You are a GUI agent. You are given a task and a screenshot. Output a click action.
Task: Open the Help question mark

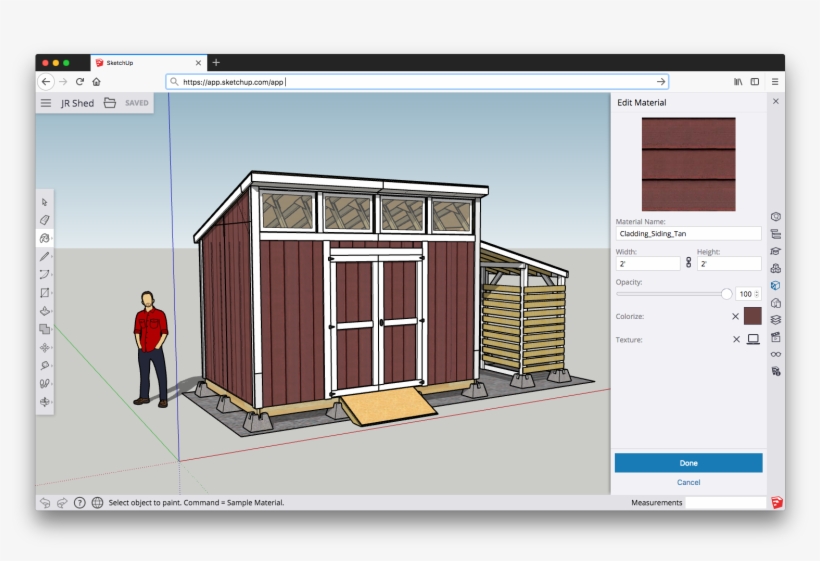click(x=79, y=502)
